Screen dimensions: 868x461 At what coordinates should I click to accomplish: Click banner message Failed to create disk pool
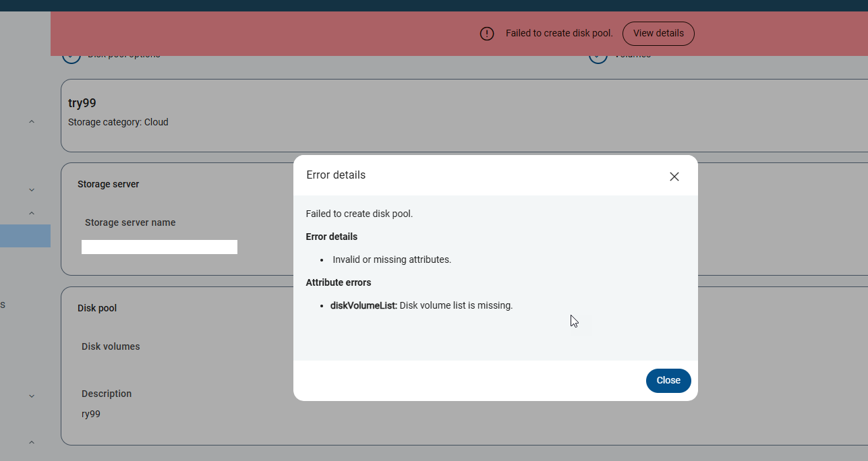559,34
